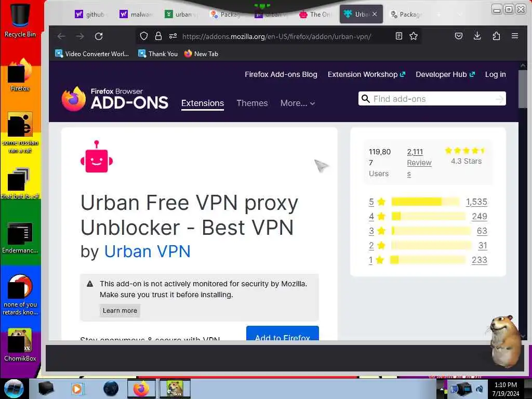Bookmark this page with the star icon
The height and width of the screenshot is (399, 532).
coord(413,36)
